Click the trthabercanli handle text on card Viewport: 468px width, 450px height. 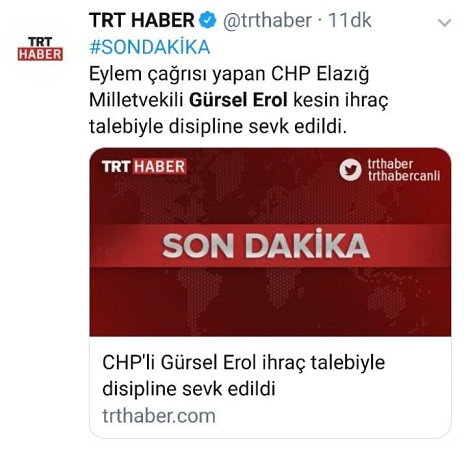(404, 176)
